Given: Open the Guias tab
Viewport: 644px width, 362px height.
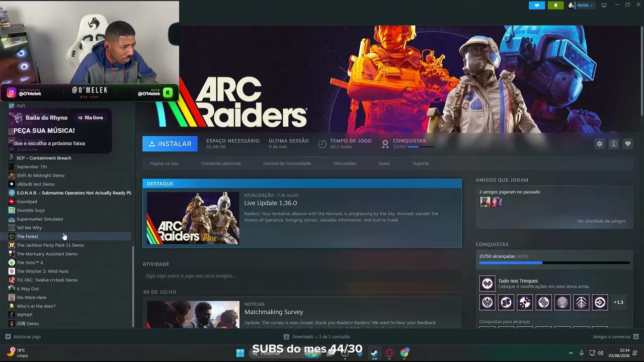Looking at the screenshot, I should click(x=384, y=163).
